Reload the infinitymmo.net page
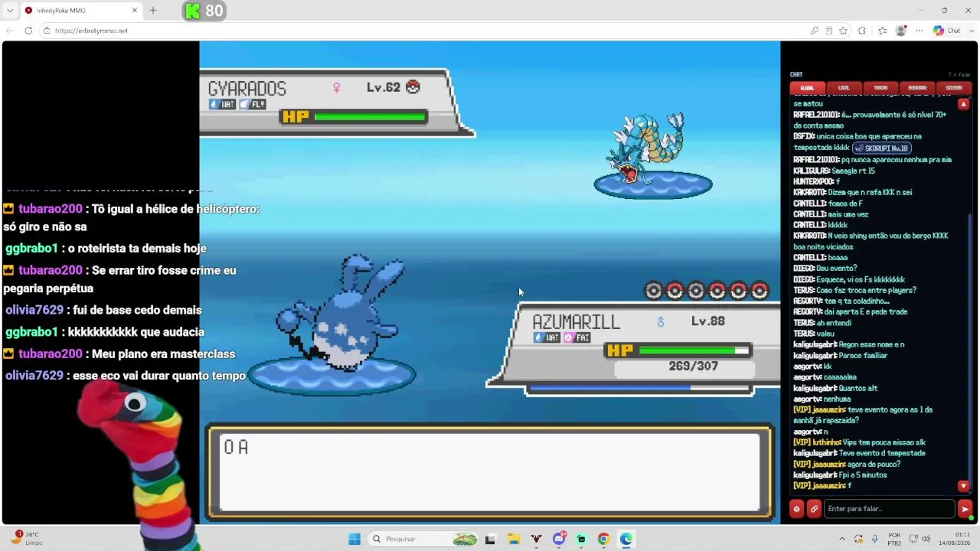Viewport: 980px width, 551px height. click(28, 31)
